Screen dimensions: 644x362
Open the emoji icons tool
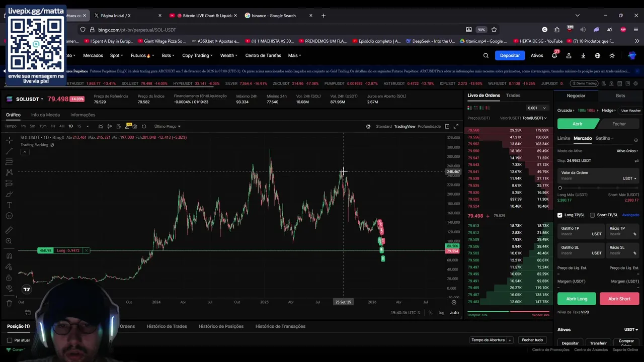pyautogui.click(x=9, y=216)
